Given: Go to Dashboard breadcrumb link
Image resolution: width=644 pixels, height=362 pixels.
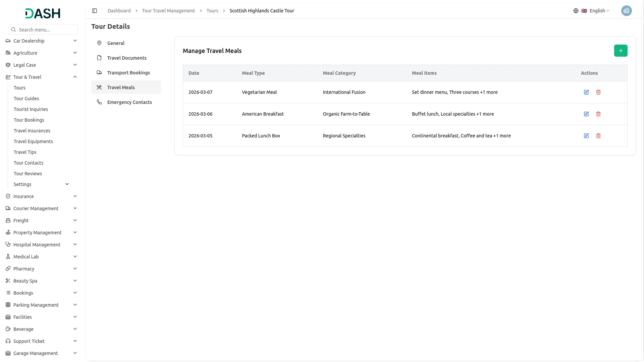Looking at the screenshot, I should [119, 11].
